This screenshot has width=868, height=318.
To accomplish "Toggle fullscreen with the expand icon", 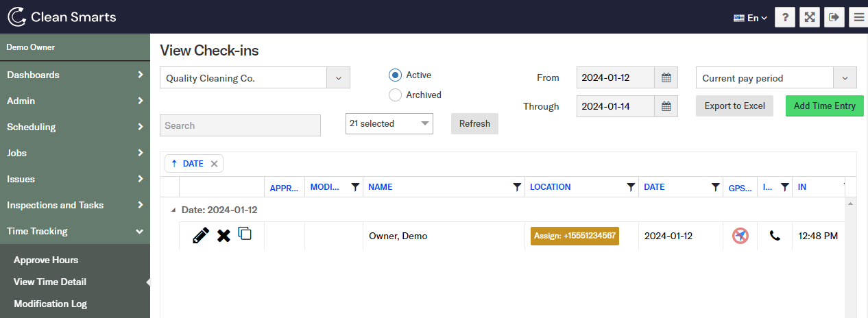I will point(810,18).
